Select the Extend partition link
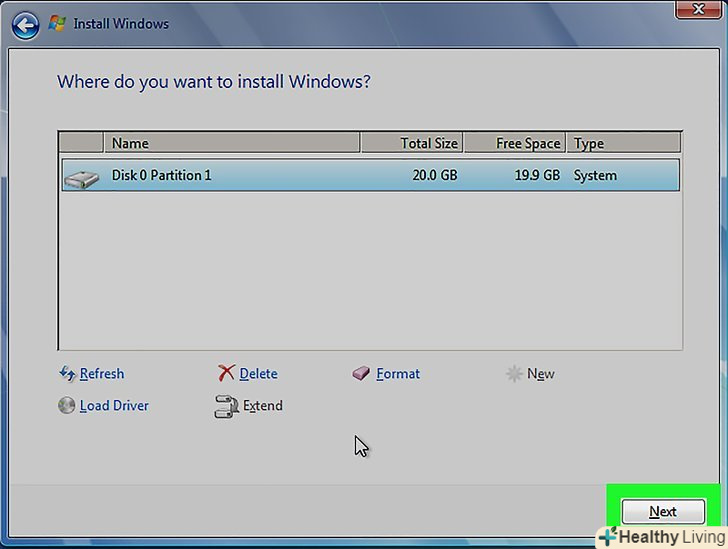The image size is (728, 549). click(263, 405)
